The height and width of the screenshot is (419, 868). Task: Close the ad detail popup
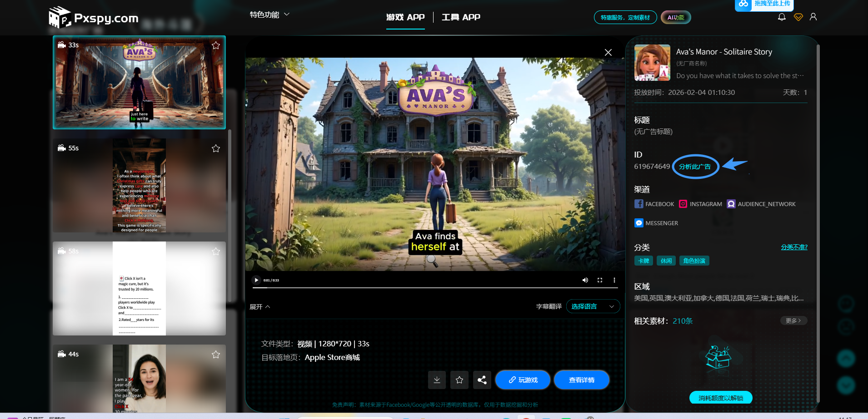pos(608,52)
